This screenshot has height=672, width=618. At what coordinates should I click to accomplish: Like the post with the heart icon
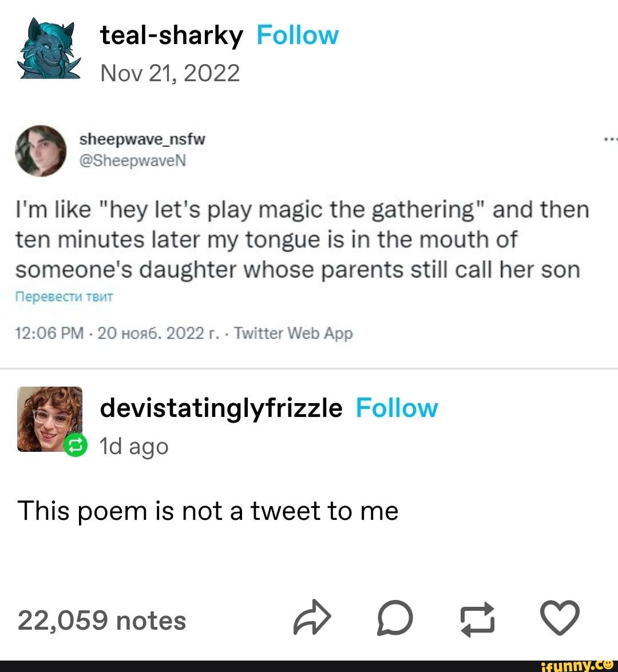pyautogui.click(x=560, y=619)
